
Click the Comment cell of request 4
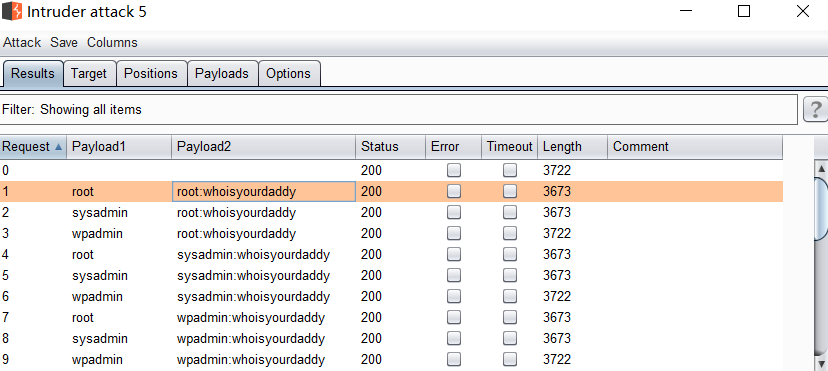(x=695, y=254)
